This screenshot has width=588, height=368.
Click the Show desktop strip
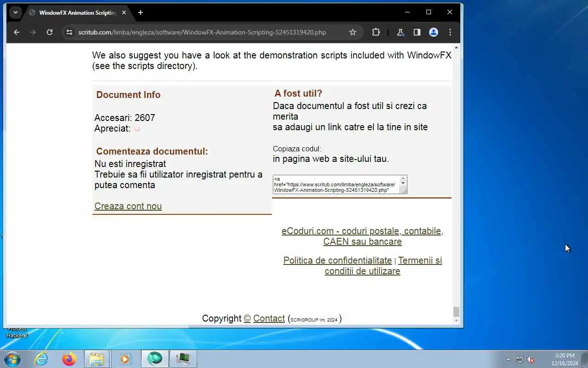click(x=584, y=359)
